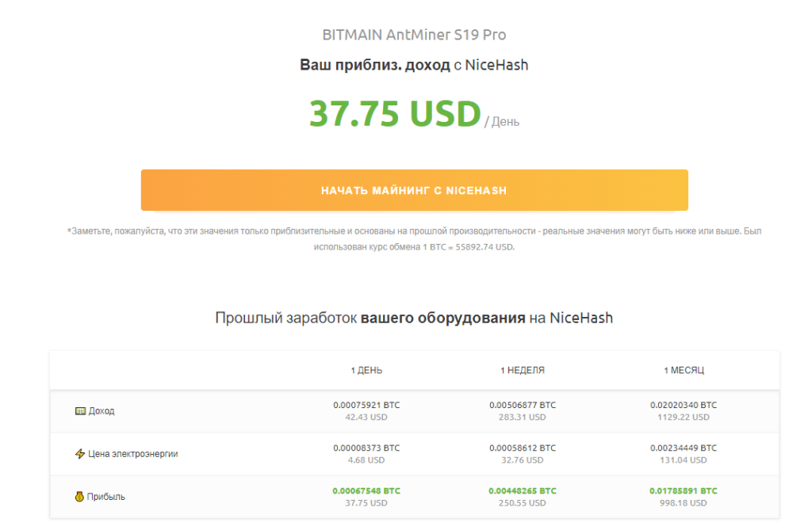This screenshot has width=812, height=530.
Task: Select the 1 НЕДЕЛЯ column header
Action: coord(523,370)
